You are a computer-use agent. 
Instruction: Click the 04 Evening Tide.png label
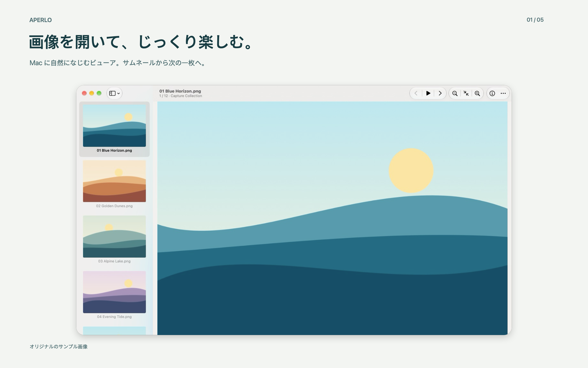[115, 317]
